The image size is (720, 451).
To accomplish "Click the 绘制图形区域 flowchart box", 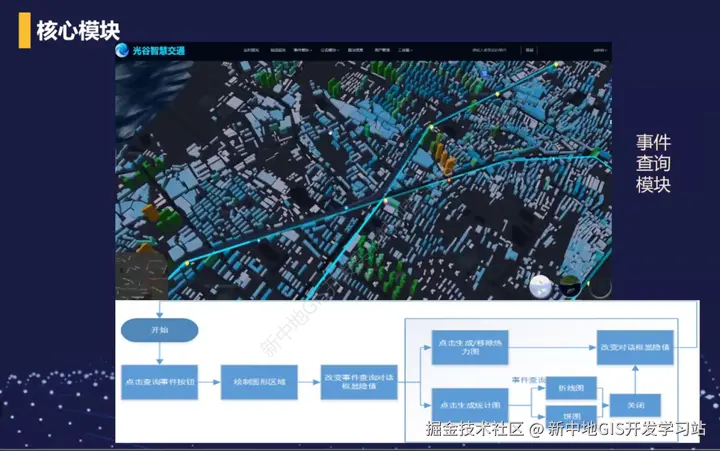I will tap(259, 382).
